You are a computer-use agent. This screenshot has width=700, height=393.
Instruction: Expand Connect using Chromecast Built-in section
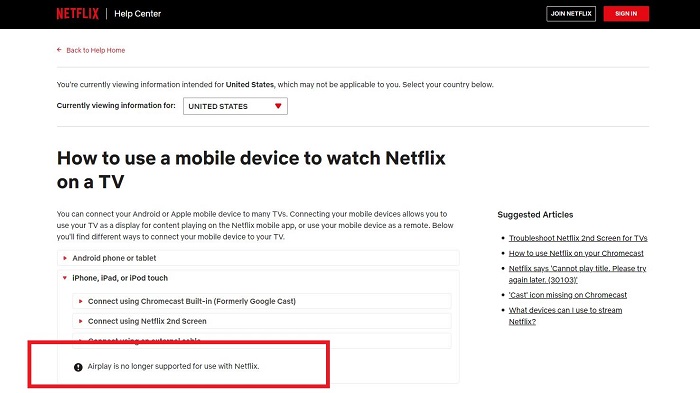(262, 301)
